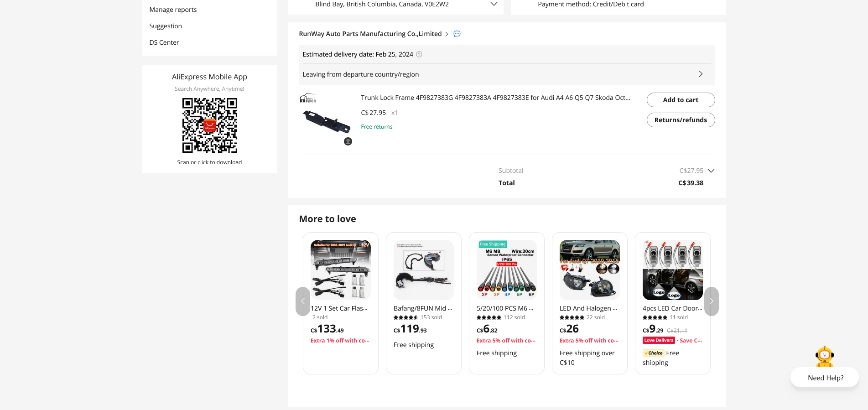The image size is (868, 410).
Task: Expand the Blind Bay shipping address dropdown
Action: click(x=494, y=4)
